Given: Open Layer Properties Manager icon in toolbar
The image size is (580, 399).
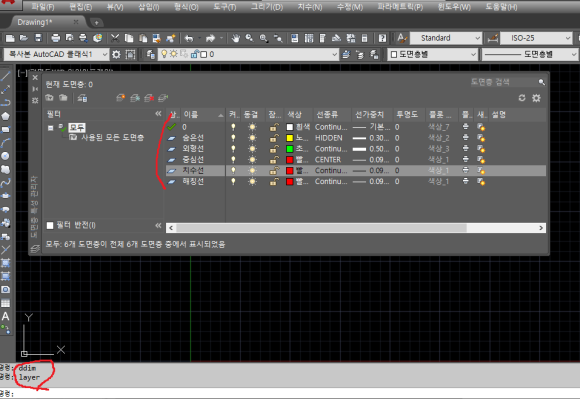Looking at the screenshot, I should click(x=151, y=55).
